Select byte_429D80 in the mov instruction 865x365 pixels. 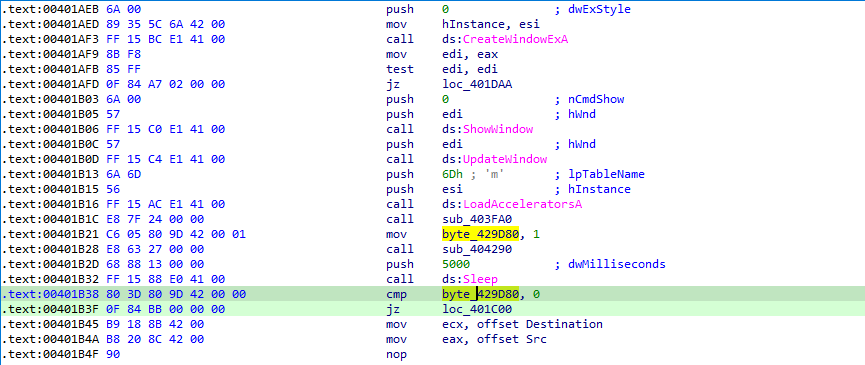480,234
